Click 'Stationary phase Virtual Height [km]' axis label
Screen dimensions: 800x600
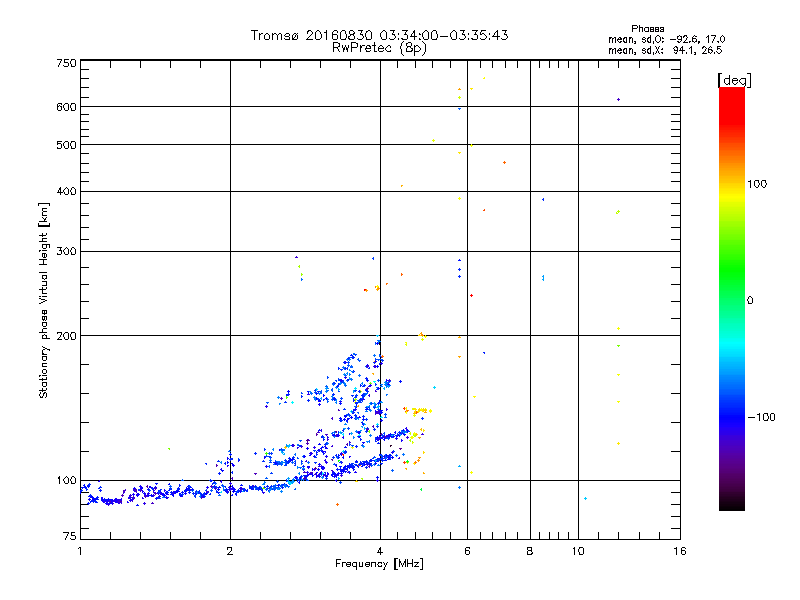[x=44, y=300]
